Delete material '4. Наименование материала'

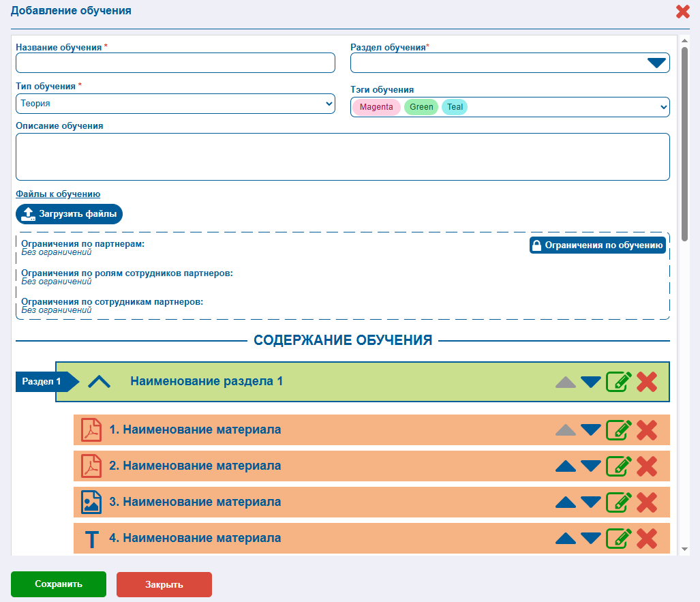(x=647, y=539)
